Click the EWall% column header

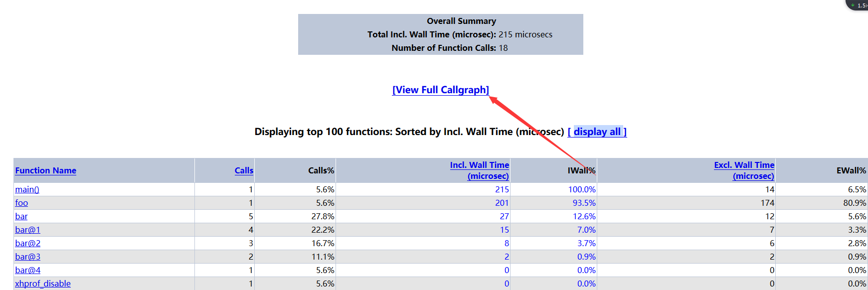(851, 170)
